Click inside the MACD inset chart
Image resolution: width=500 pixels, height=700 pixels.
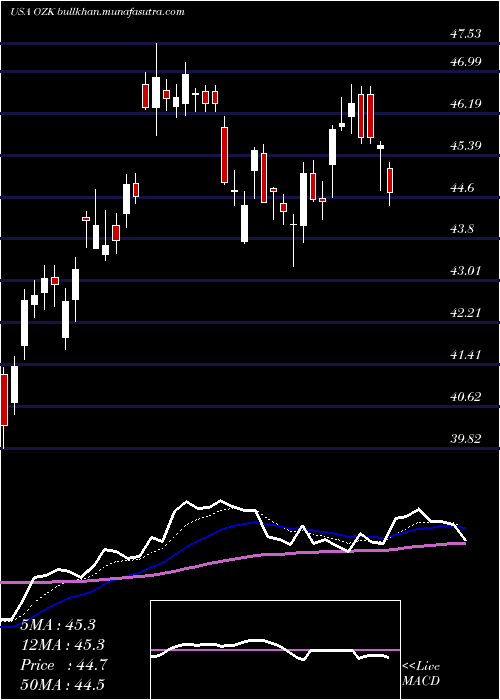[x=275, y=650]
